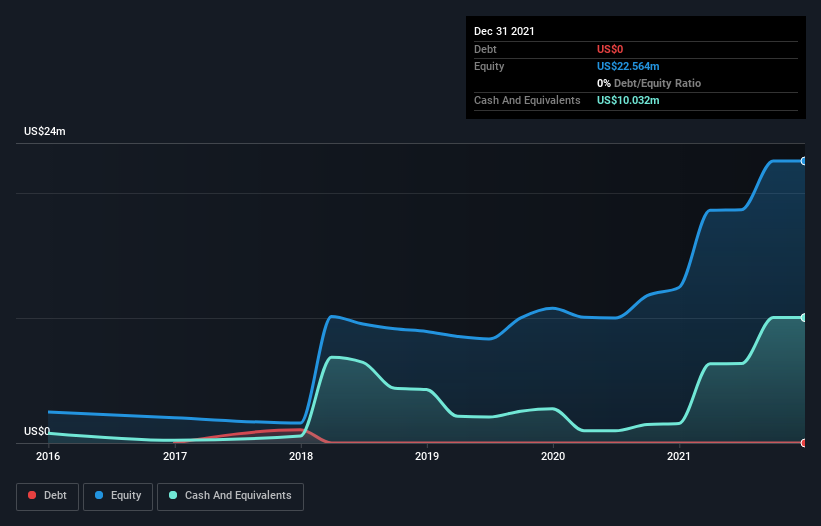Click the teal Cash And Equivalents legend dot
The image size is (821, 526).
(173, 495)
